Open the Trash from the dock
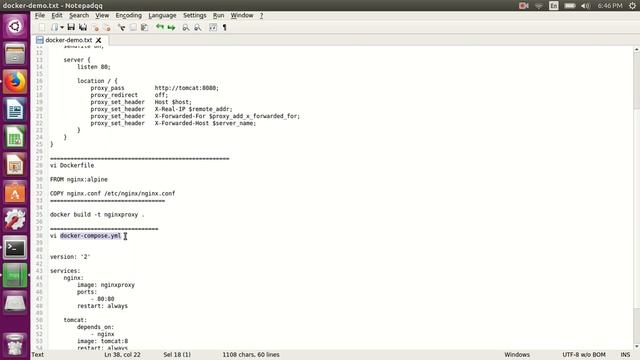 [15, 345]
